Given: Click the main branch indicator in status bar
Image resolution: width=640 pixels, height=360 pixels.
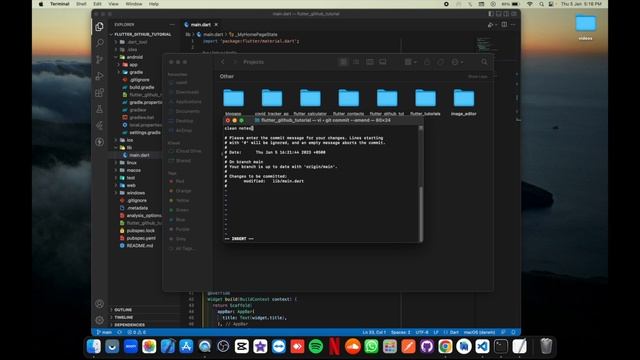Looking at the screenshot, I should point(104,332).
